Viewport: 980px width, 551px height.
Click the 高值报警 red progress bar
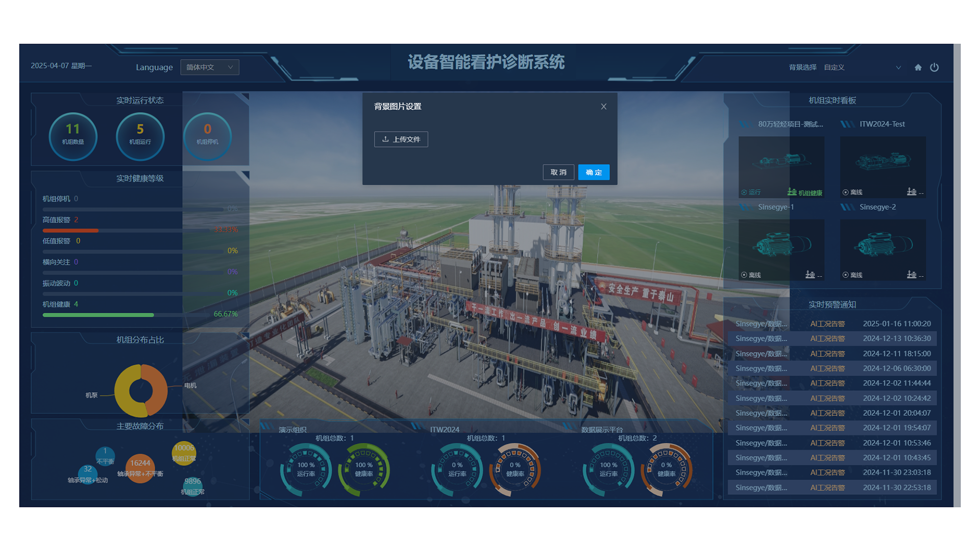pos(70,231)
